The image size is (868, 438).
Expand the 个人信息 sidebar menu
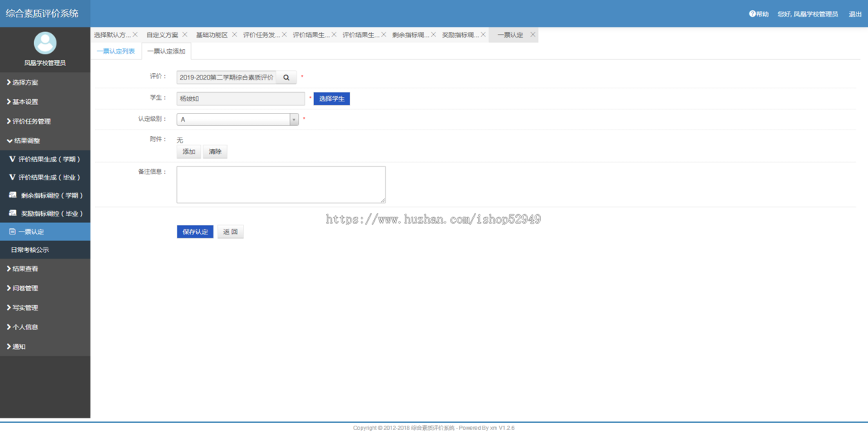coord(45,327)
